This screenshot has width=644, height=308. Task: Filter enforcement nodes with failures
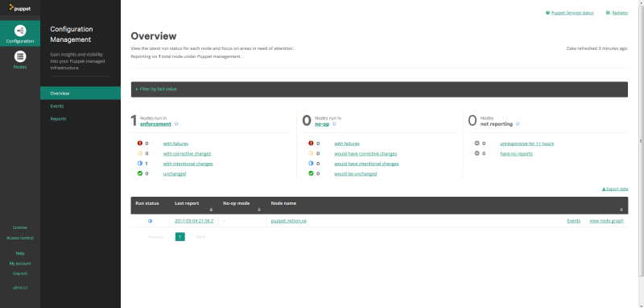point(175,144)
